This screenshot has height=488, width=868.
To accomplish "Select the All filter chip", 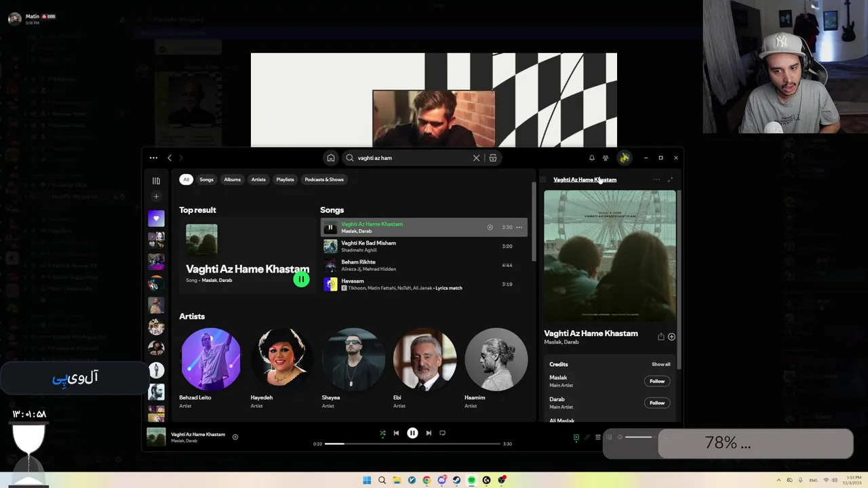I will pyautogui.click(x=186, y=180).
